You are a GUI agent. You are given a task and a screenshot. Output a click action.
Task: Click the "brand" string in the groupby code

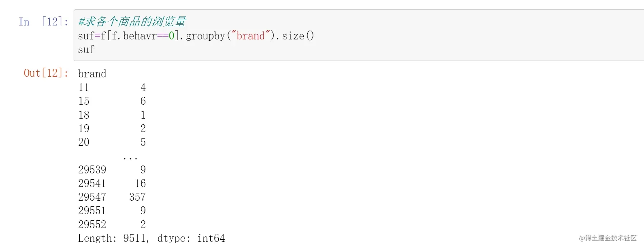[250, 36]
